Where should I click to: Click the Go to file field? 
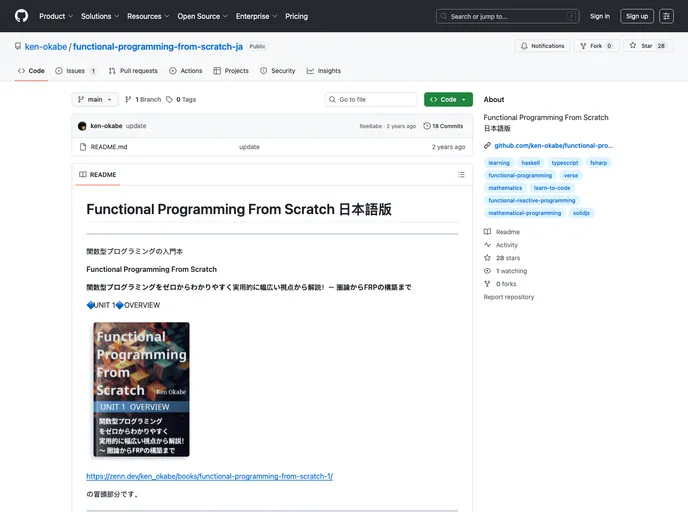pyautogui.click(x=371, y=100)
